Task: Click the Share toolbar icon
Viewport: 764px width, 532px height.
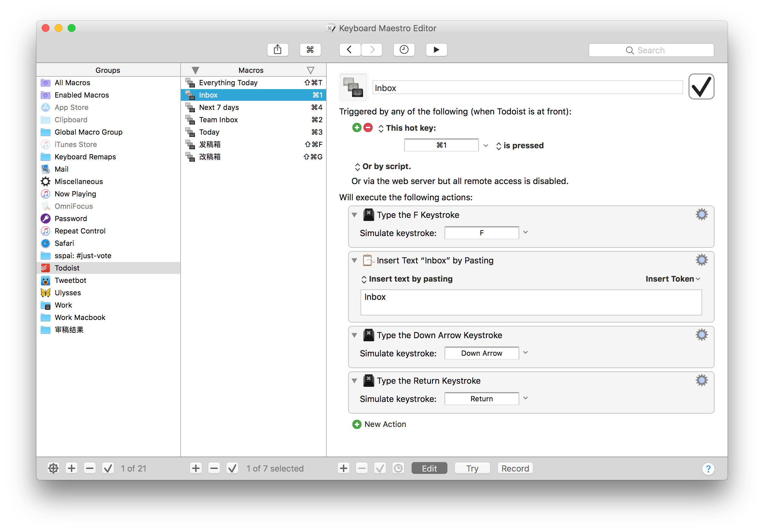Action: 278,50
